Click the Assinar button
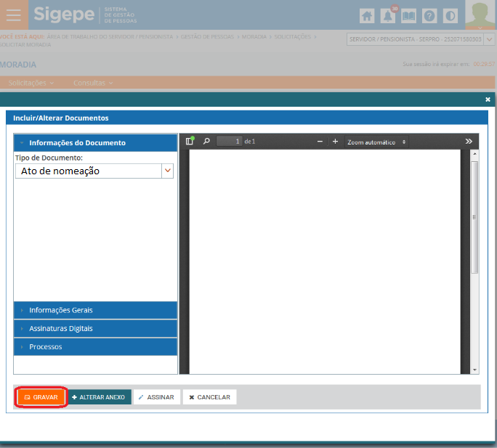The image size is (497, 448). coord(156,397)
